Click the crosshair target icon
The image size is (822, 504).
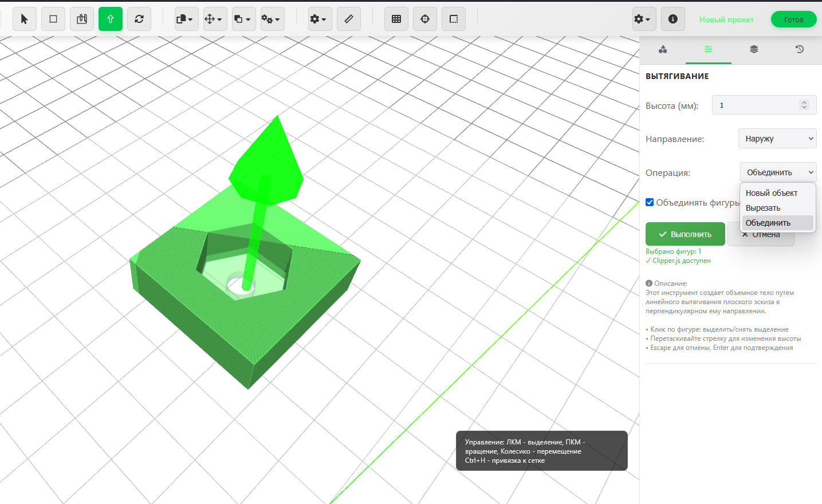coord(425,19)
